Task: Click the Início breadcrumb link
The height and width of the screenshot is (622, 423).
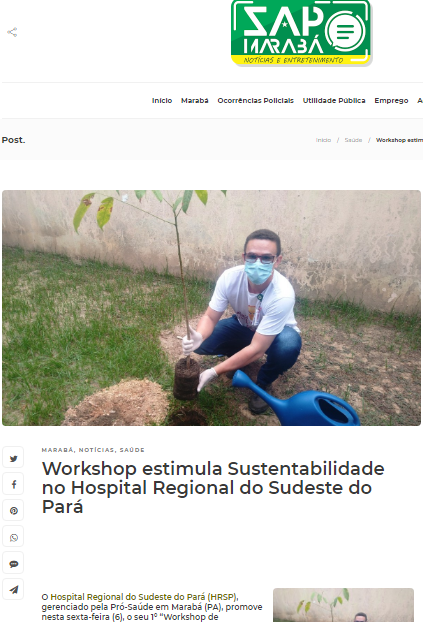Action: pyautogui.click(x=323, y=140)
